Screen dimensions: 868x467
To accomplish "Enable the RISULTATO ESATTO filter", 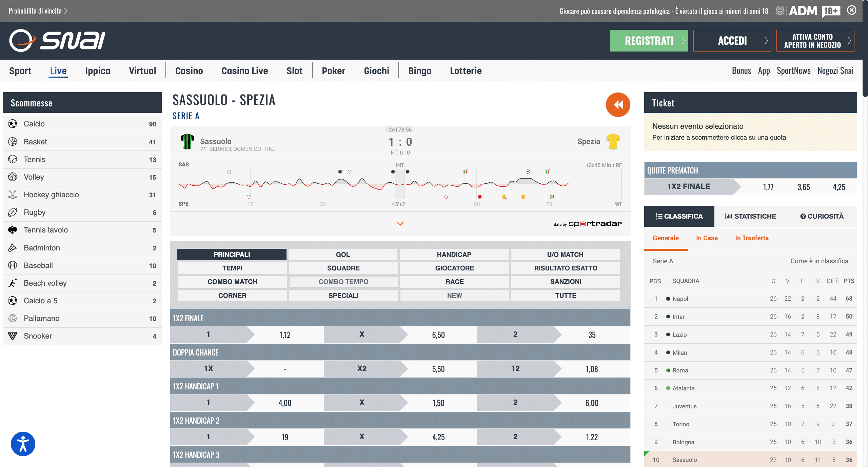I will click(x=566, y=268).
